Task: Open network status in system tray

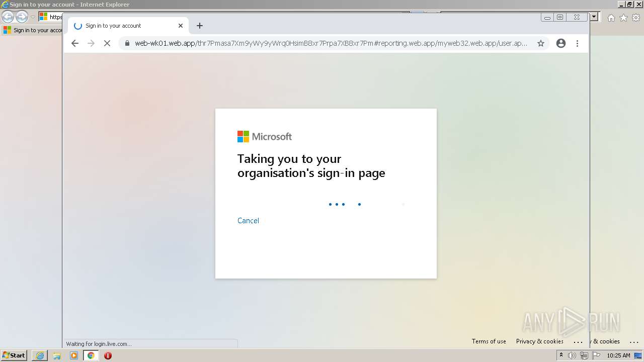Action: click(584, 355)
